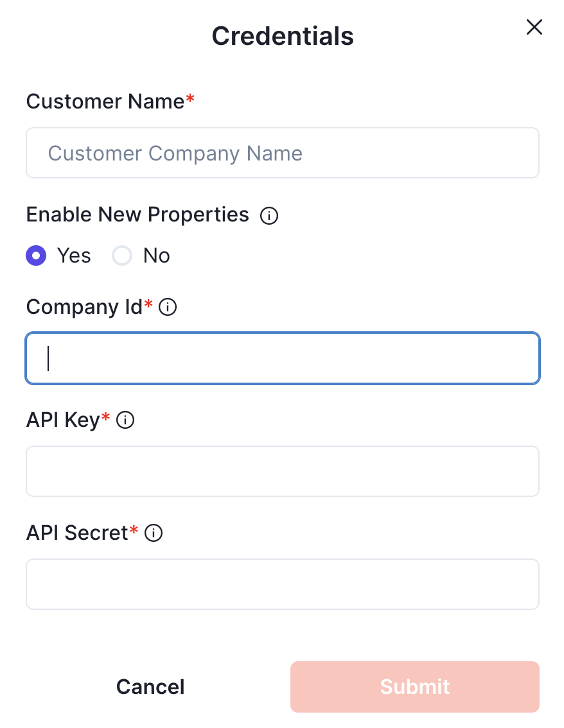
Task: Click info icon beside Enable New Properties
Action: coord(269,216)
